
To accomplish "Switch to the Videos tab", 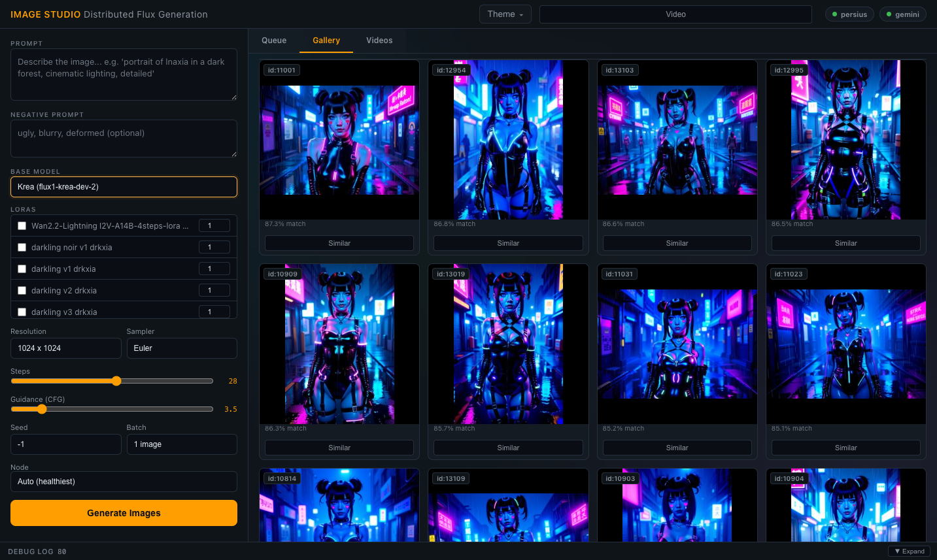I will tap(379, 40).
